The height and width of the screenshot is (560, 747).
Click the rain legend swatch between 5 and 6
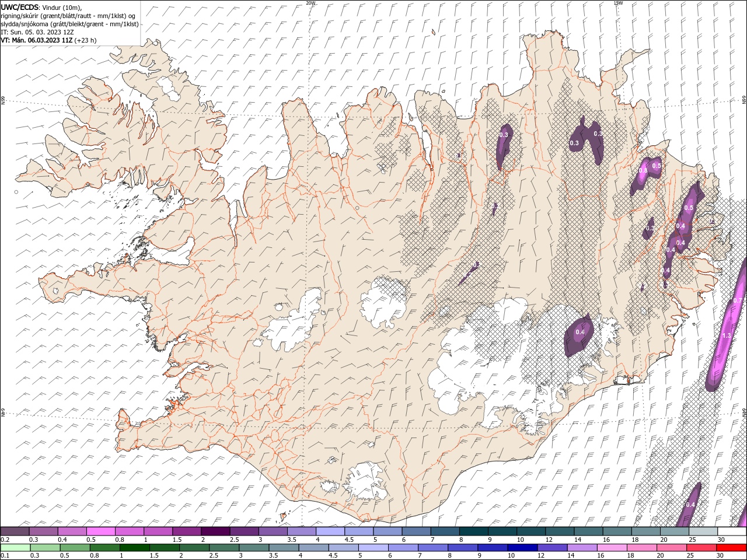373,548
